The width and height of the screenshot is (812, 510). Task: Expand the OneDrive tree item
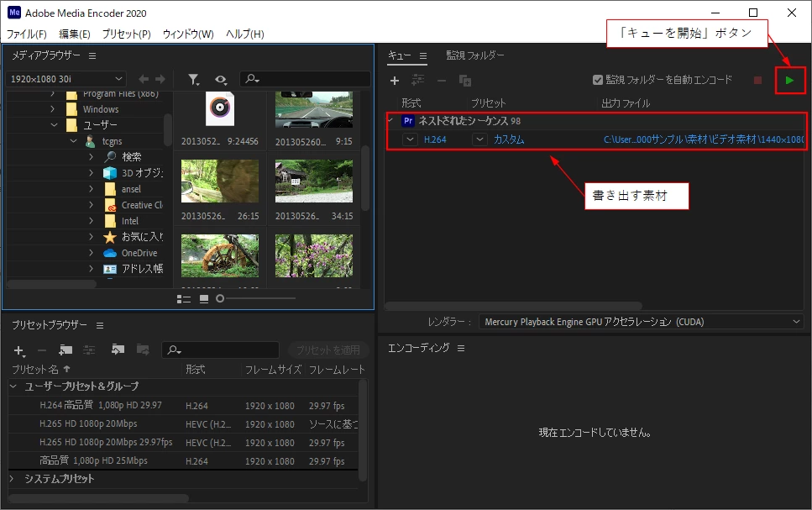coord(92,253)
